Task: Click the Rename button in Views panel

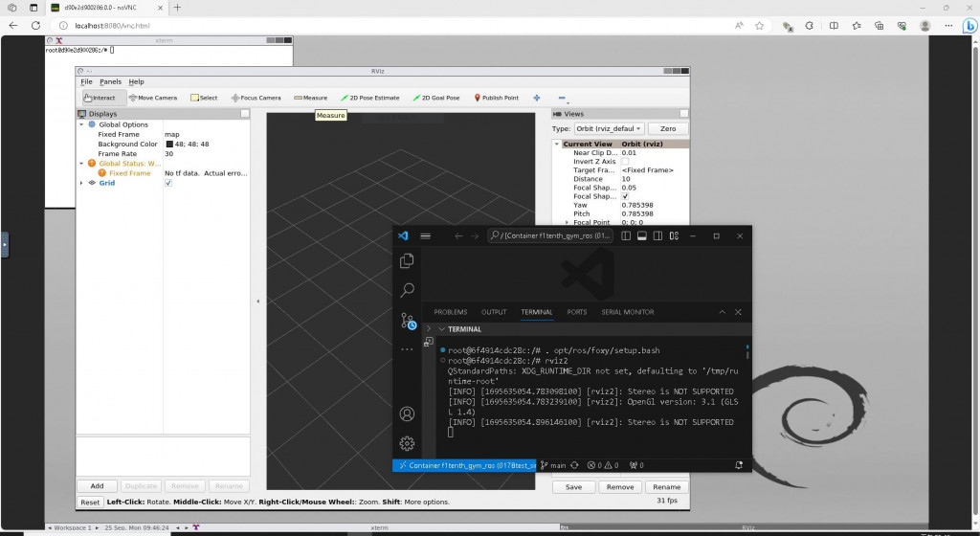Action: [667, 487]
